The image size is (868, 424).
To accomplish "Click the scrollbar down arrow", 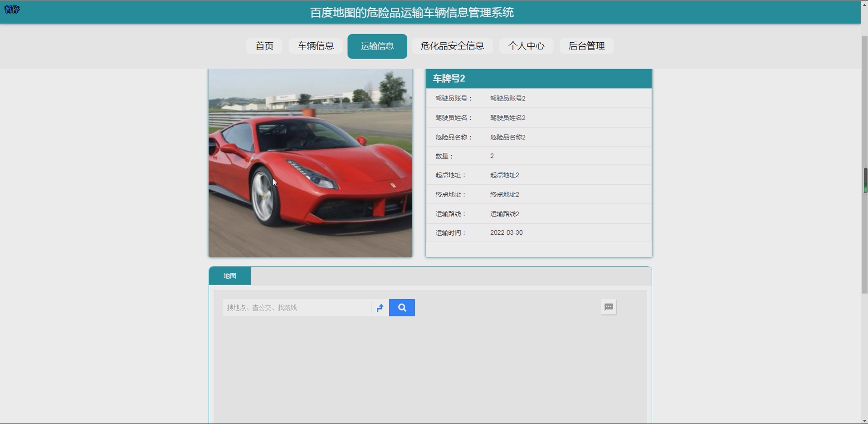I will (865, 421).
